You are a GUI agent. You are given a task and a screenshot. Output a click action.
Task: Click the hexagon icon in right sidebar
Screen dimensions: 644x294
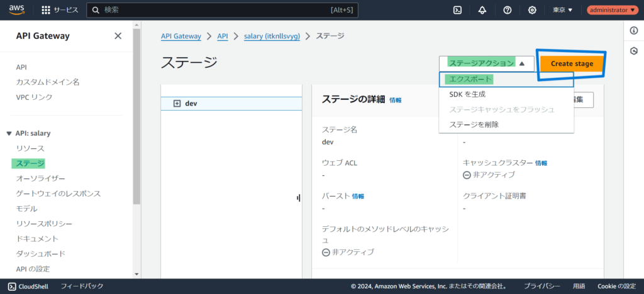tap(634, 50)
